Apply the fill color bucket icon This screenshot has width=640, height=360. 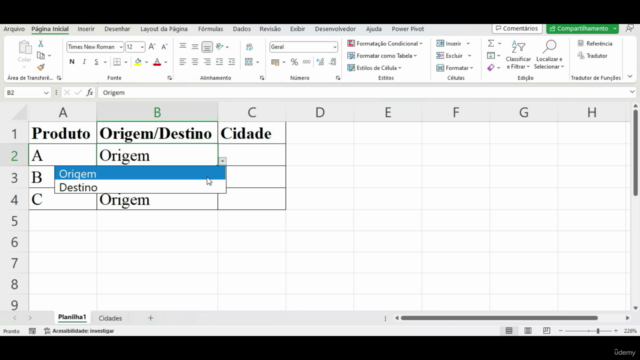coord(138,62)
